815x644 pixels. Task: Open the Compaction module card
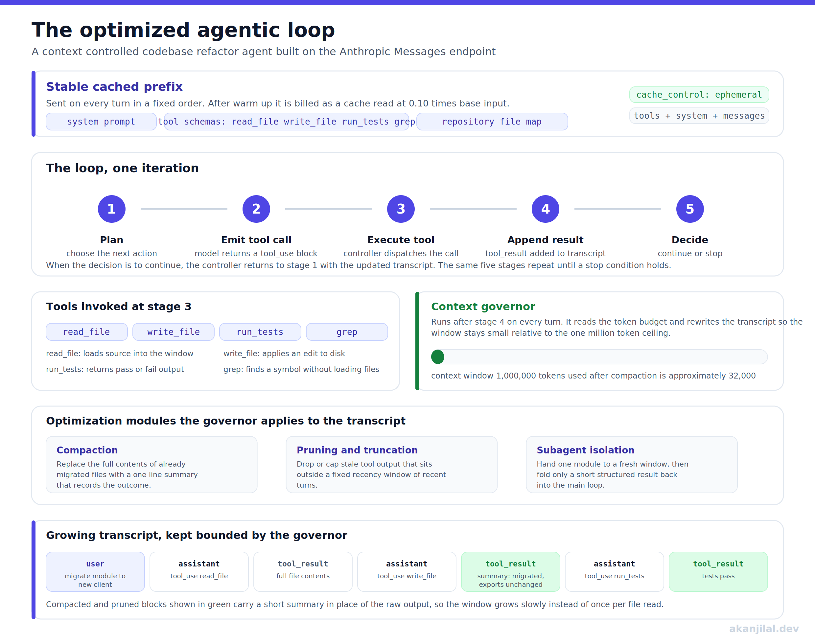[151, 465]
